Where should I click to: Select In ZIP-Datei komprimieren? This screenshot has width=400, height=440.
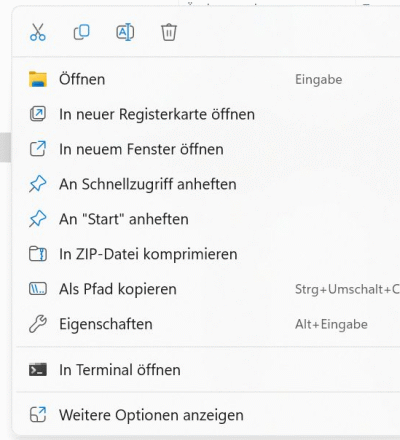click(207, 254)
